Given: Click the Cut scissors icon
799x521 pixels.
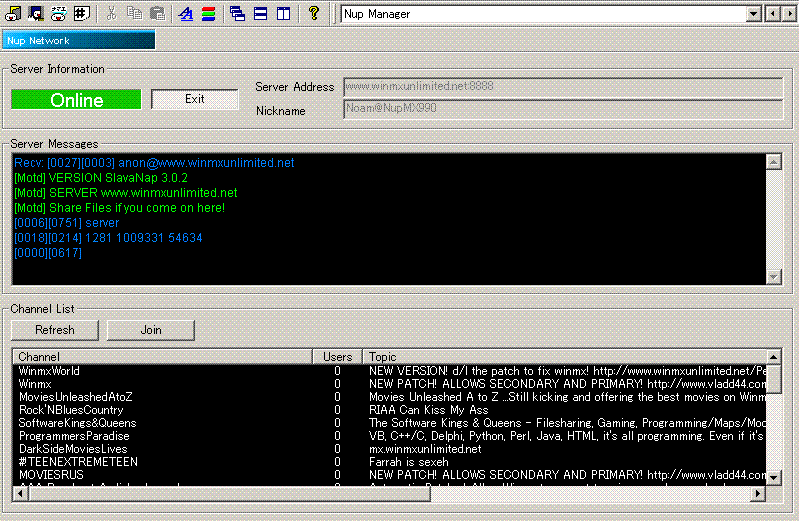Looking at the screenshot, I should [111, 13].
